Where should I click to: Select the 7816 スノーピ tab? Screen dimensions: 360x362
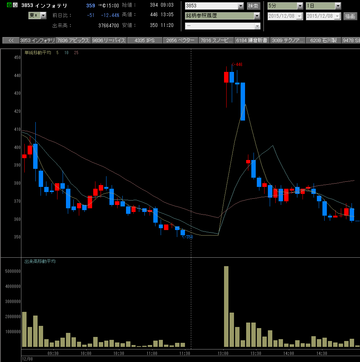click(216, 40)
